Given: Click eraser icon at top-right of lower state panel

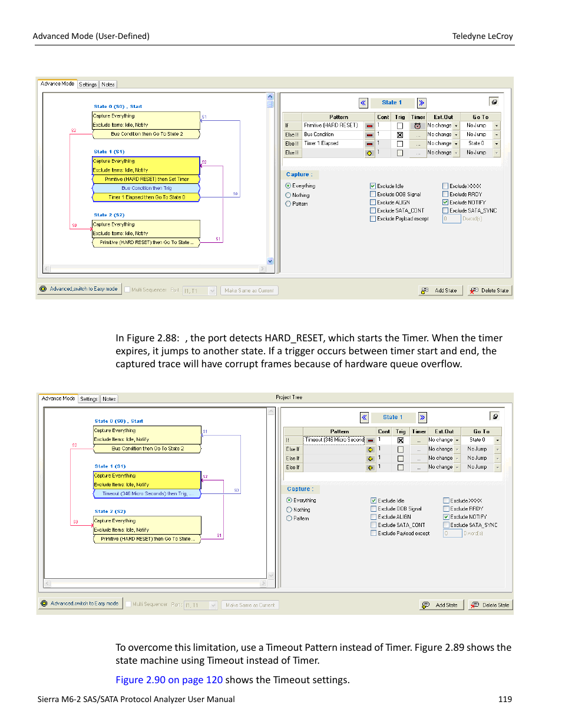Looking at the screenshot, I should pos(495,416).
